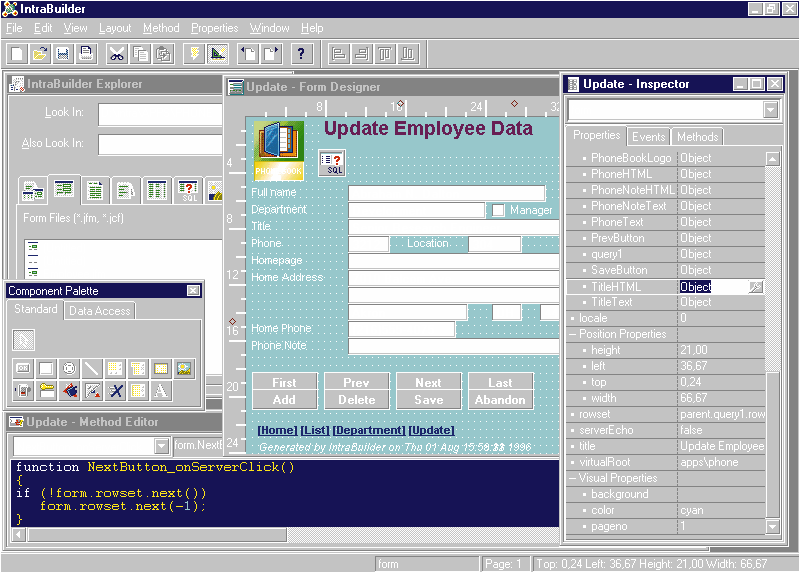Select the Tables tab in Explorer
Image resolution: width=800 pixels, height=573 pixels.
[157, 191]
